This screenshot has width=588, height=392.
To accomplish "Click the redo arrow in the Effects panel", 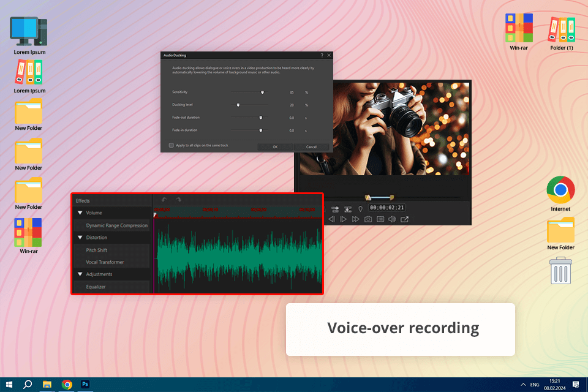I will [x=178, y=200].
